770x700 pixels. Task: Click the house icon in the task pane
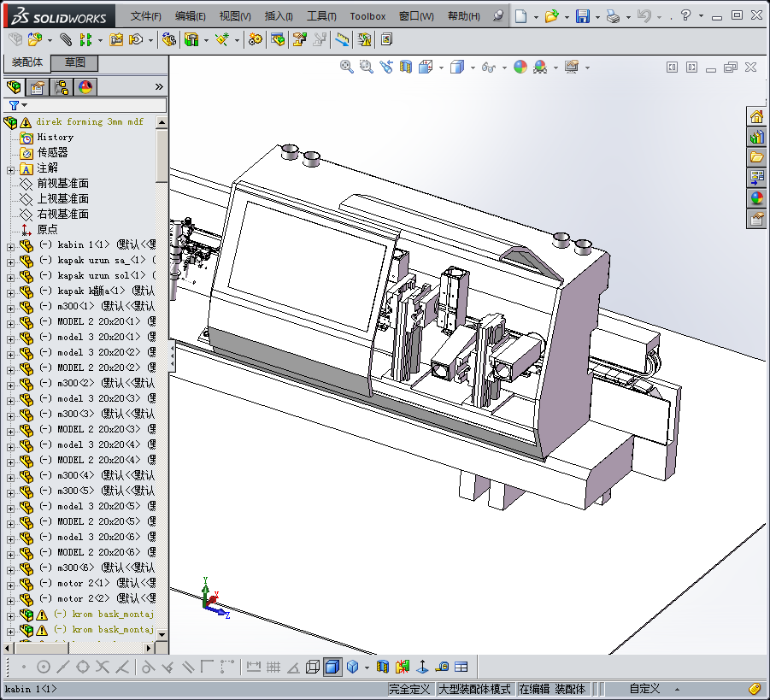[756, 117]
